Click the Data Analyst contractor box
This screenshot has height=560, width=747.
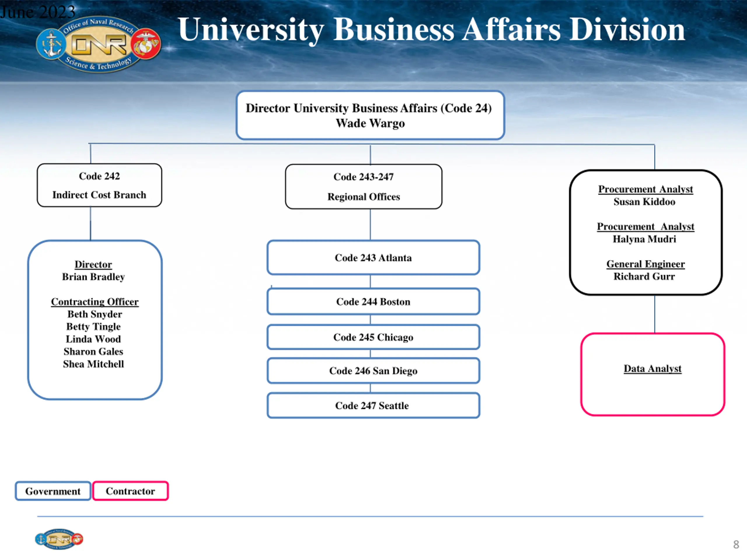pos(652,374)
